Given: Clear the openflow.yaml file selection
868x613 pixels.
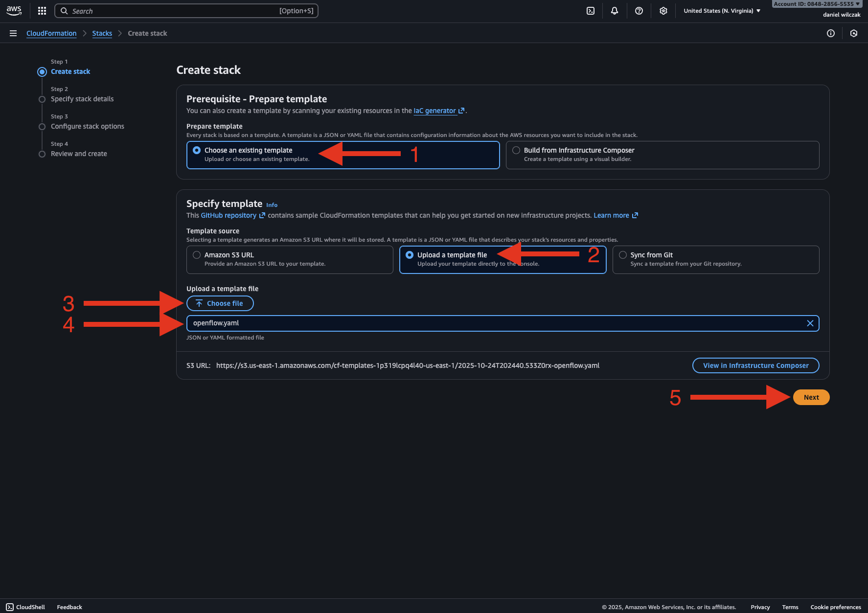Looking at the screenshot, I should (810, 323).
